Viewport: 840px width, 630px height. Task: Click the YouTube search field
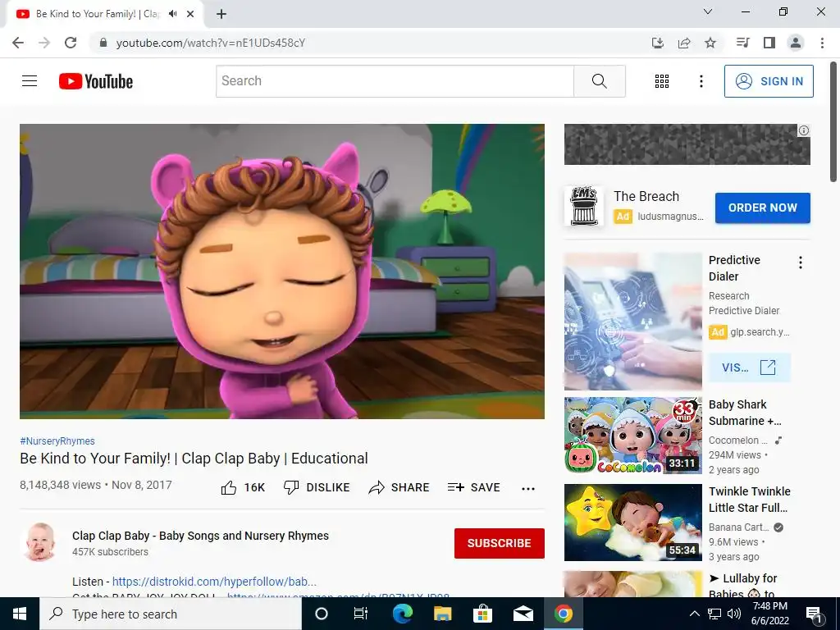tap(395, 81)
